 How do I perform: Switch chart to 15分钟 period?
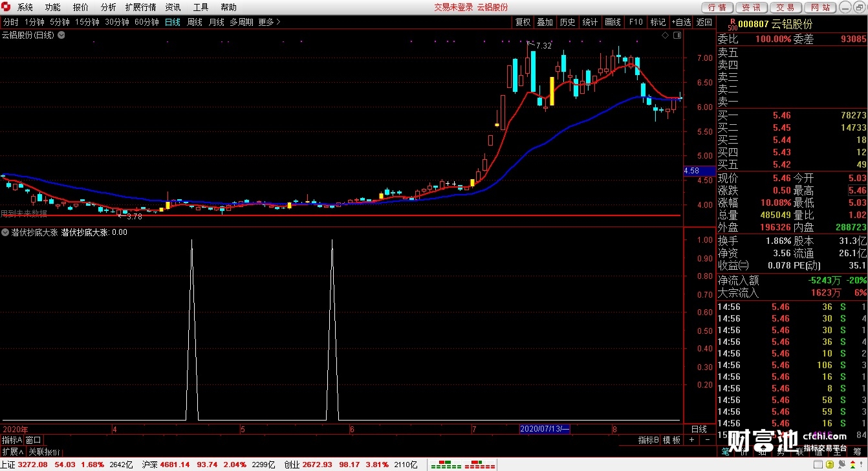pos(87,22)
